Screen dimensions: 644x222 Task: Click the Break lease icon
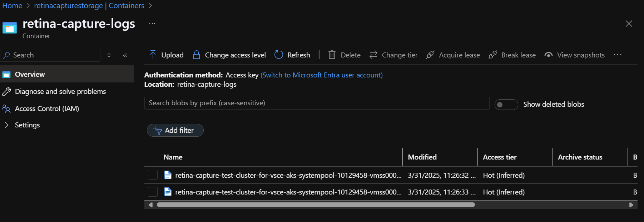pyautogui.click(x=493, y=55)
